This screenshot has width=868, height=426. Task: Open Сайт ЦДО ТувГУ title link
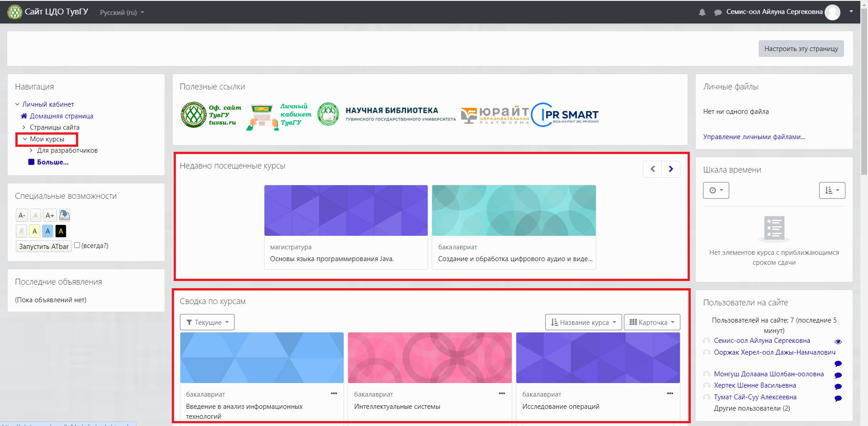[x=57, y=12]
